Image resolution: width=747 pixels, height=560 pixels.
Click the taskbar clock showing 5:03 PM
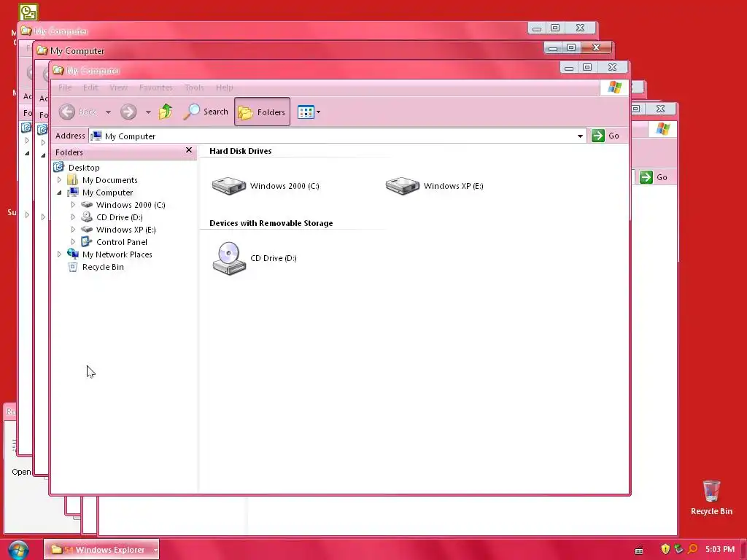(720, 550)
